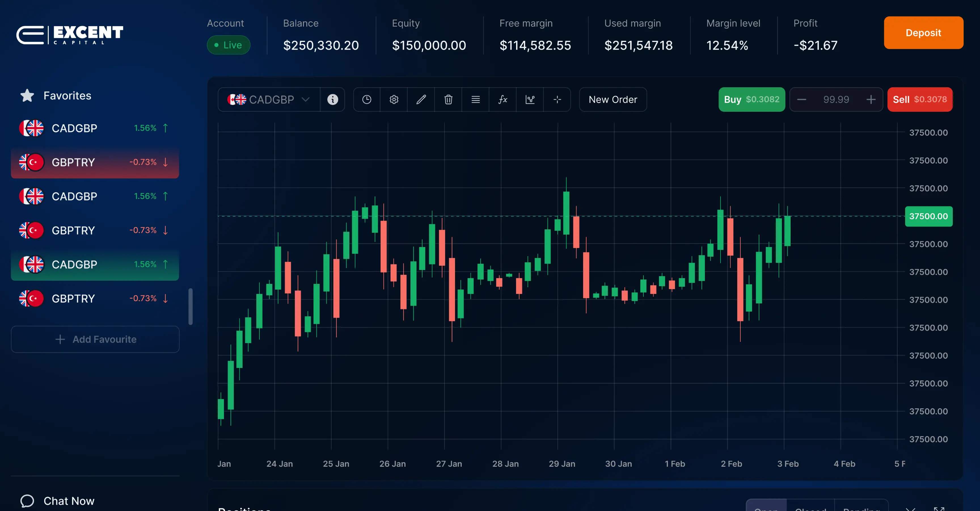Click the 99.99 volume input field
980x511 pixels.
point(836,100)
